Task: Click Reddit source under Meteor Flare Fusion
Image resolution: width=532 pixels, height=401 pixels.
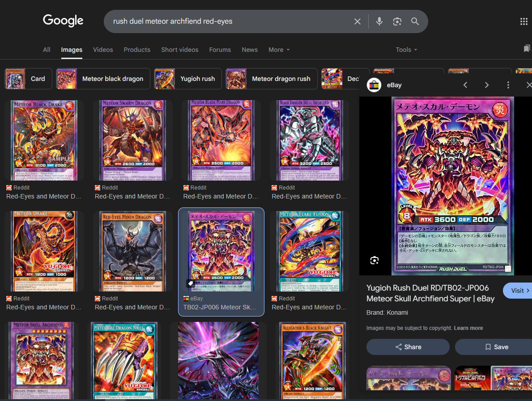Action: (283, 299)
